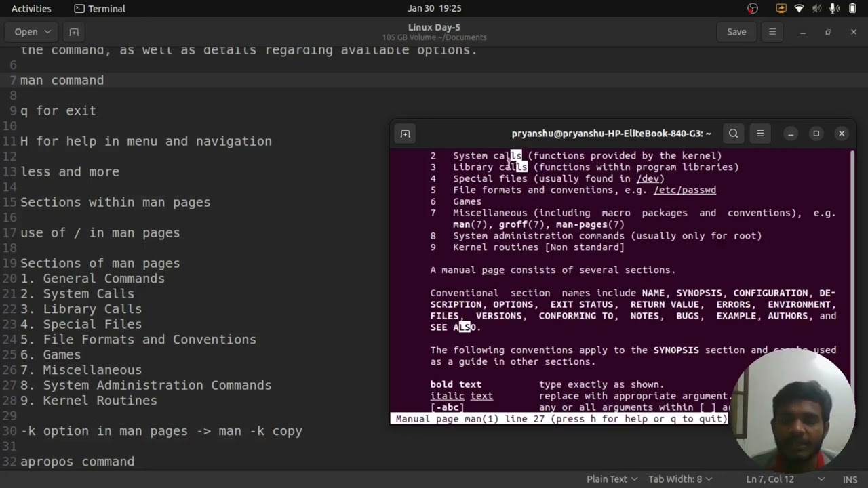The height and width of the screenshot is (488, 868).
Task: Click the Linux Day-5 window title
Action: [x=434, y=27]
